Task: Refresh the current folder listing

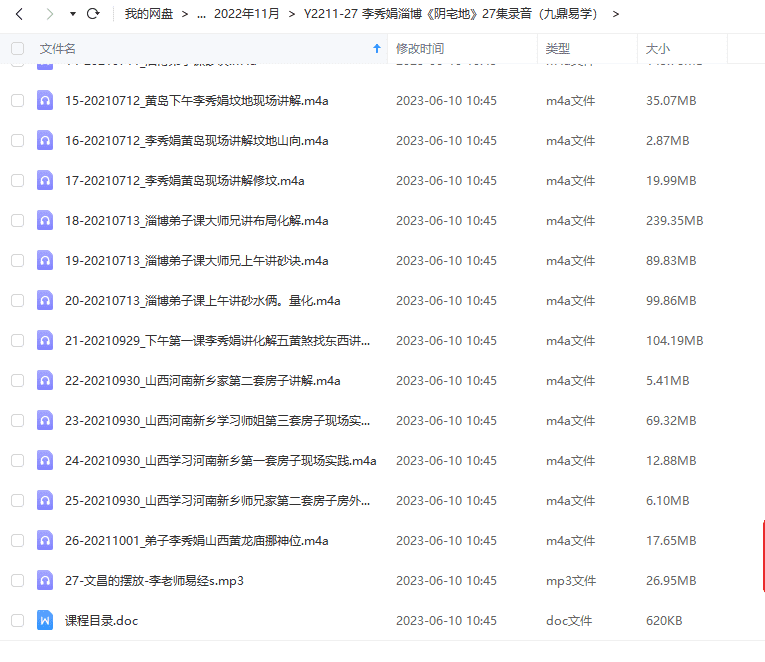Action: click(x=93, y=14)
